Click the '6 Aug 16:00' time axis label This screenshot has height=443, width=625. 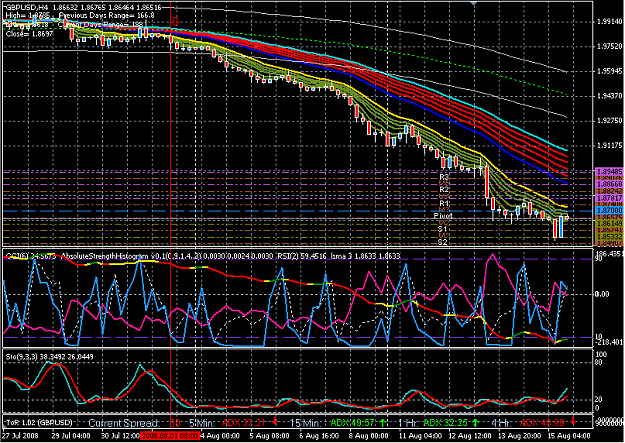(319, 435)
